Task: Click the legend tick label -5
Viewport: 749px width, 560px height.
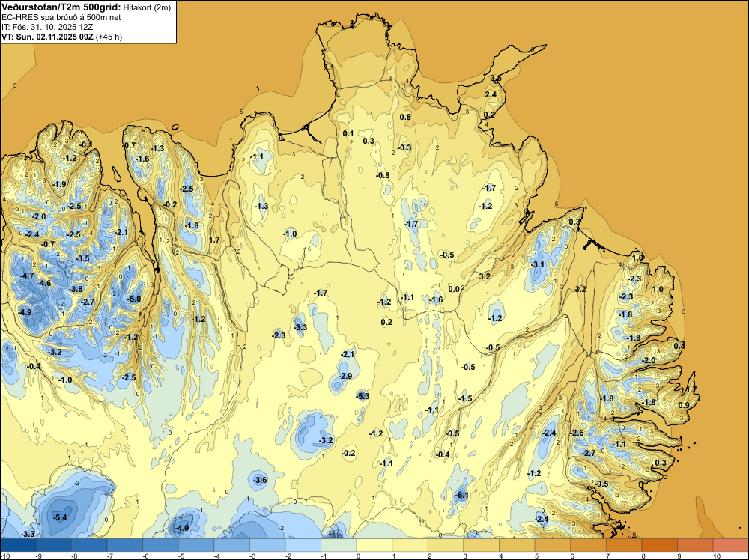Action: click(x=181, y=556)
